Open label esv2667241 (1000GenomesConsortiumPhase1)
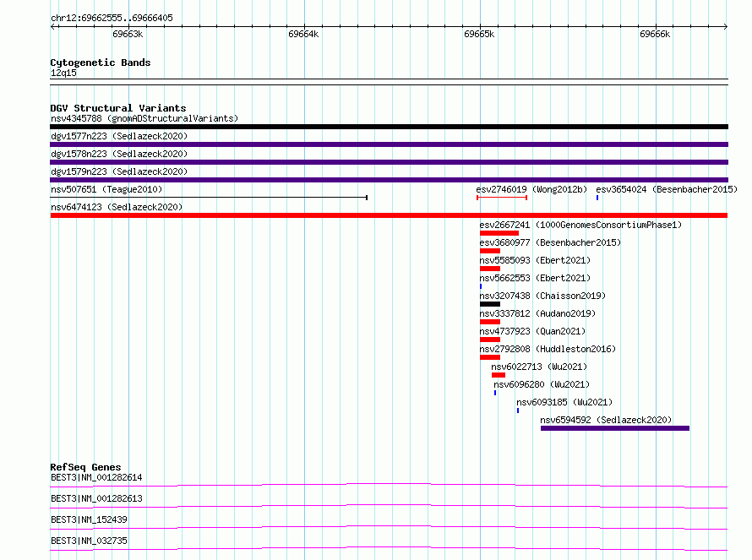 580,225
